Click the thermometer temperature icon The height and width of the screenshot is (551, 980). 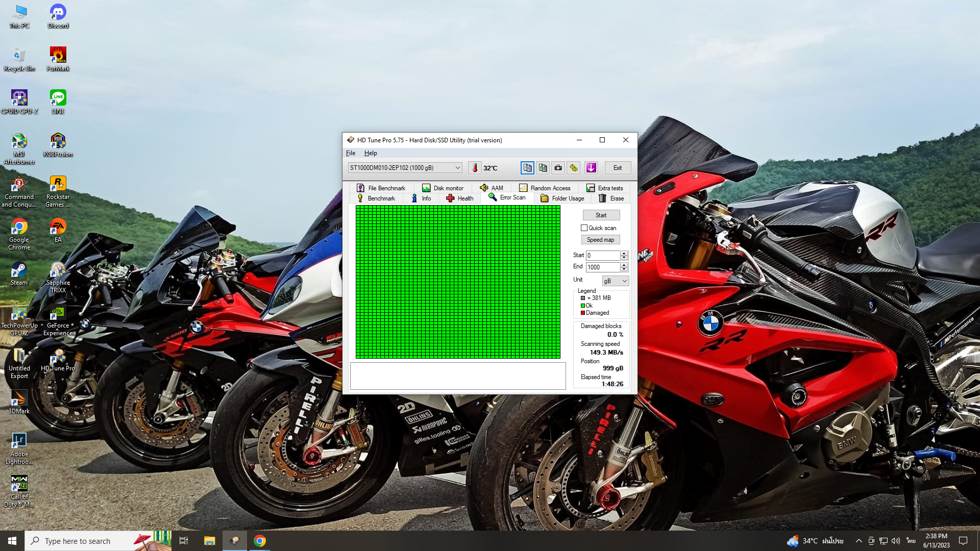click(475, 168)
